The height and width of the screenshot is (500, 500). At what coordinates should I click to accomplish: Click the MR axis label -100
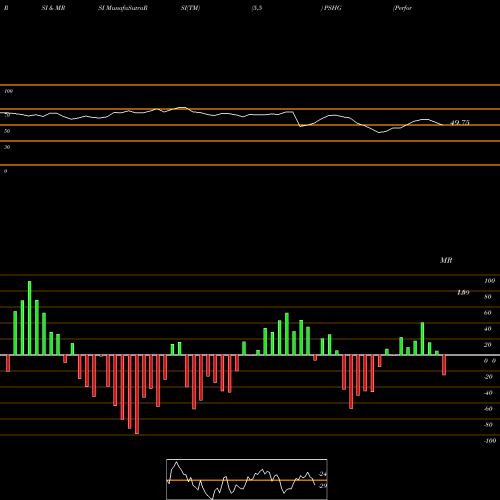point(490,441)
